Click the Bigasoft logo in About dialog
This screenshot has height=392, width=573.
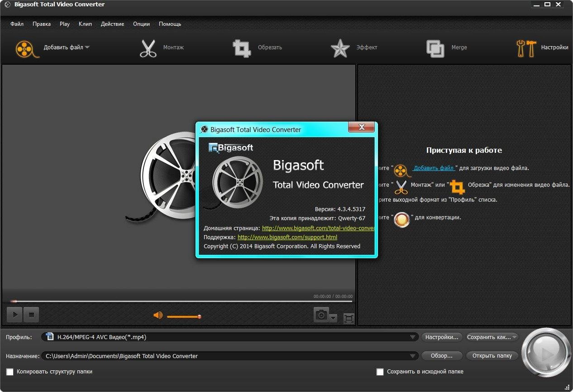[231, 147]
